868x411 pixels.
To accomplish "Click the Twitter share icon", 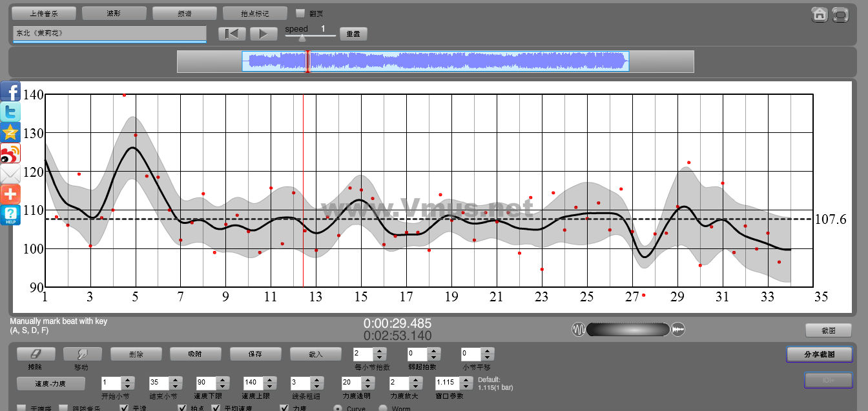I will point(10,112).
